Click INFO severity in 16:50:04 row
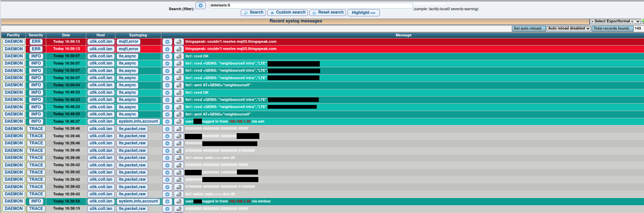This screenshot has width=644, height=213. coord(36,85)
